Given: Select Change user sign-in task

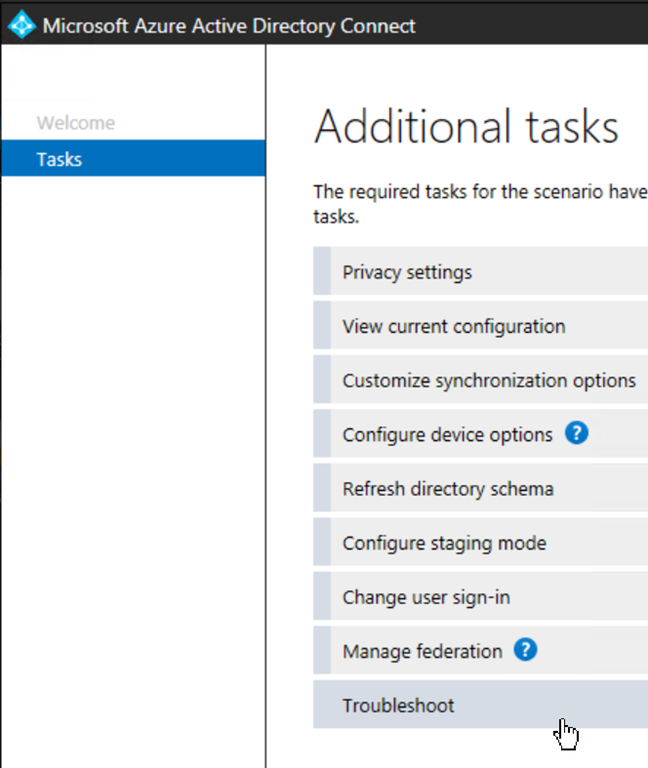Looking at the screenshot, I should 480,597.
